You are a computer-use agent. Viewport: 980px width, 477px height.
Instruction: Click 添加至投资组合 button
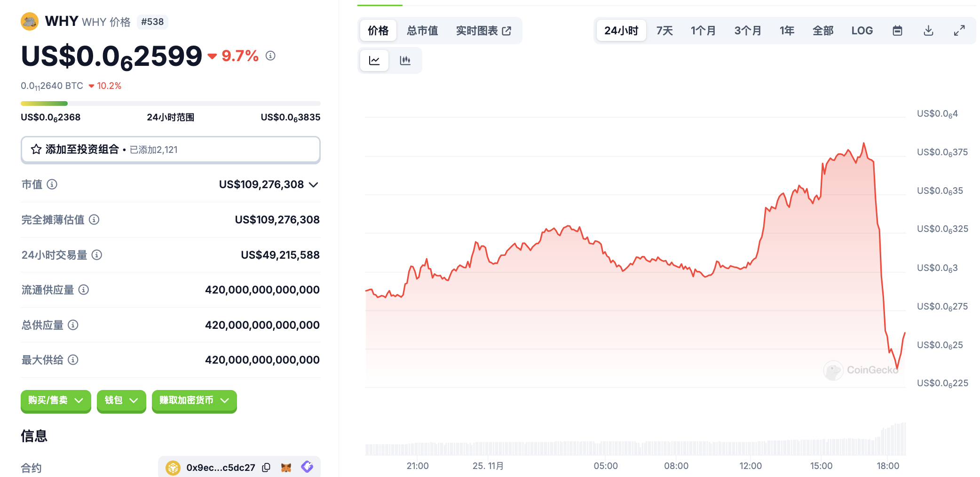coord(170,150)
